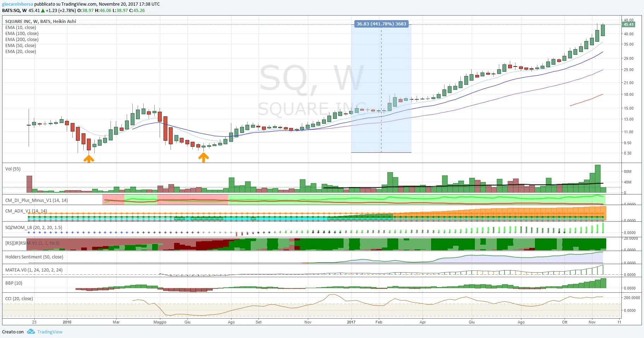
Task: Click the Set label on the time axis
Action: tap(258, 322)
